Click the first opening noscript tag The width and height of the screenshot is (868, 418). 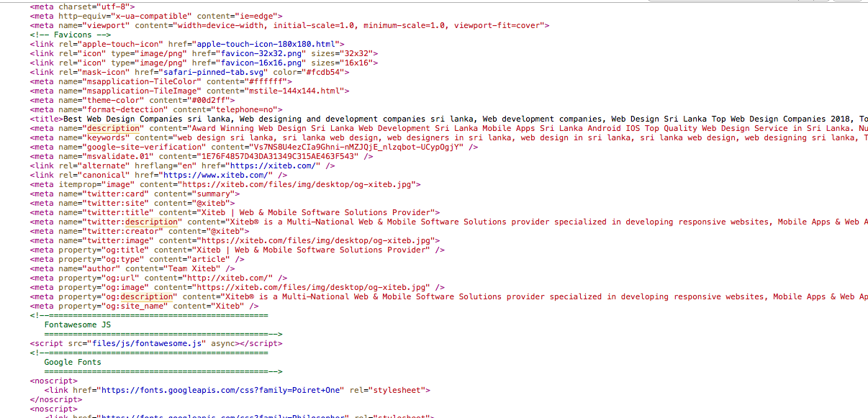[54, 381]
